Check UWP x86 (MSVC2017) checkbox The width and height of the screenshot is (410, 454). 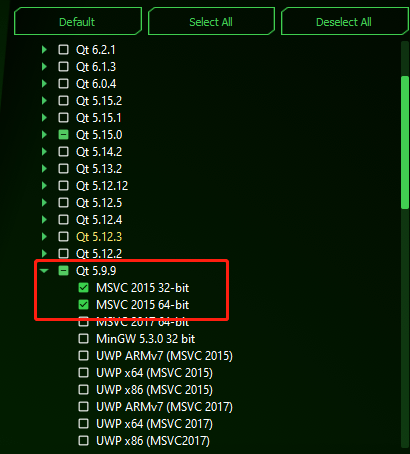pos(83,441)
